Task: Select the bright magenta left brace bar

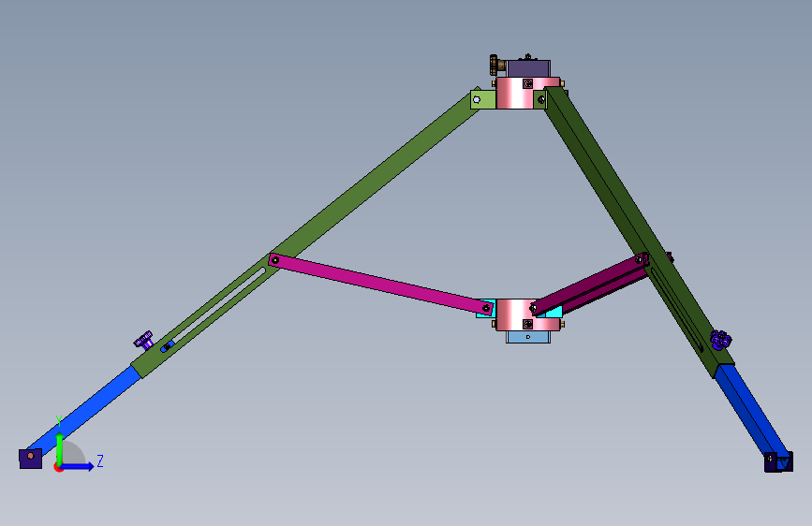Action: pyautogui.click(x=380, y=284)
